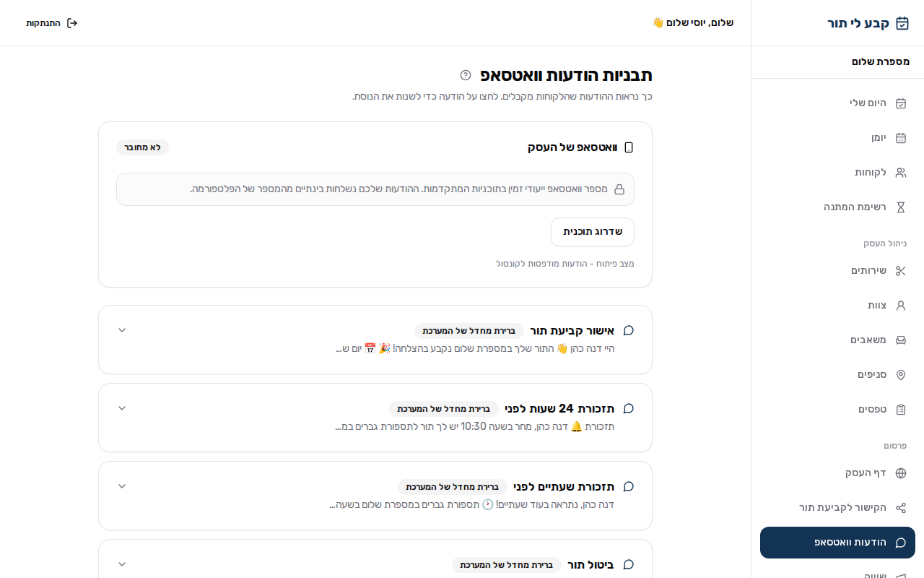Click the מצב פיתוח console note
The width and height of the screenshot is (924, 578).
tap(565, 264)
